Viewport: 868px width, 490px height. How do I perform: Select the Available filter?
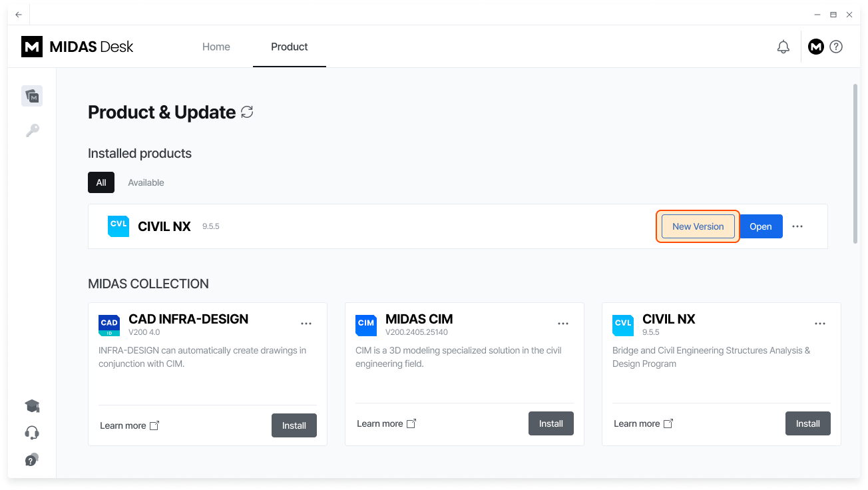[146, 182]
